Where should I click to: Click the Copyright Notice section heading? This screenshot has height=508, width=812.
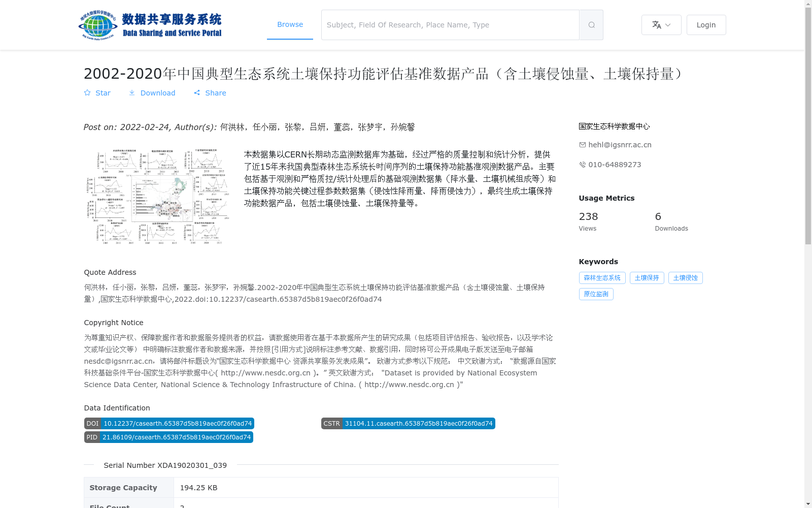coord(114,323)
